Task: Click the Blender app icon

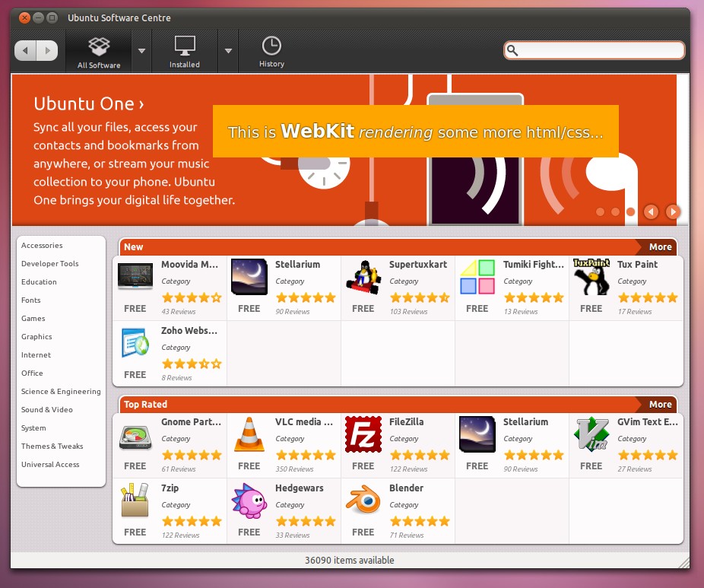Action: point(363,501)
